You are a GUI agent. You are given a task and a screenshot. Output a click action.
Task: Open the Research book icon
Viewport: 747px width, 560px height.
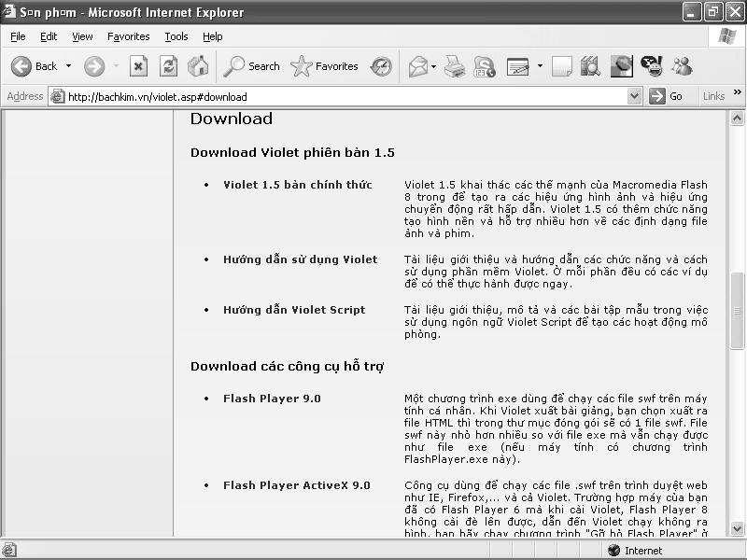[x=590, y=66]
